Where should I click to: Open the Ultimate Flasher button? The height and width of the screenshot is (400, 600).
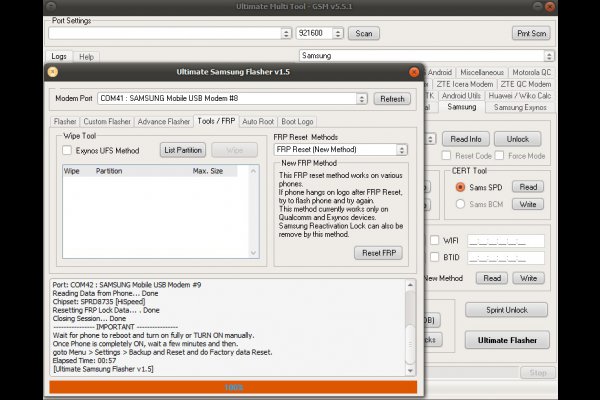click(507, 340)
